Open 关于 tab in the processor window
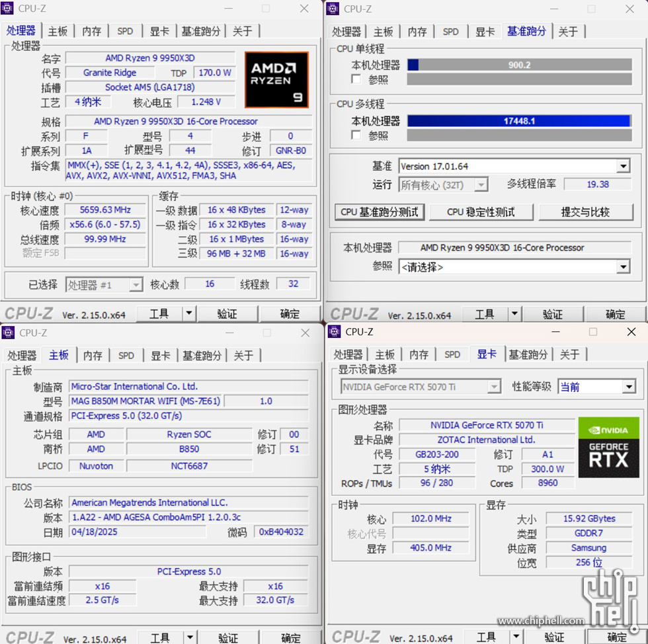Viewport: 648px width, 644px height. (242, 32)
